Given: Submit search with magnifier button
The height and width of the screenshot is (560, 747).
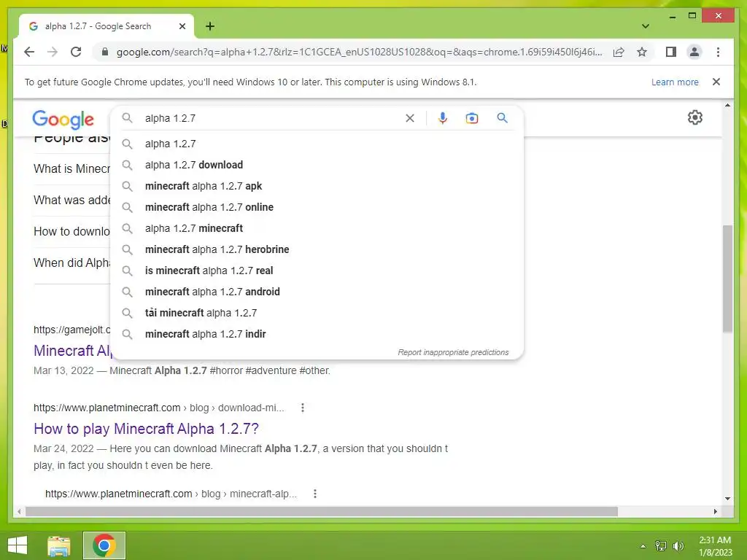Looking at the screenshot, I should (x=502, y=117).
